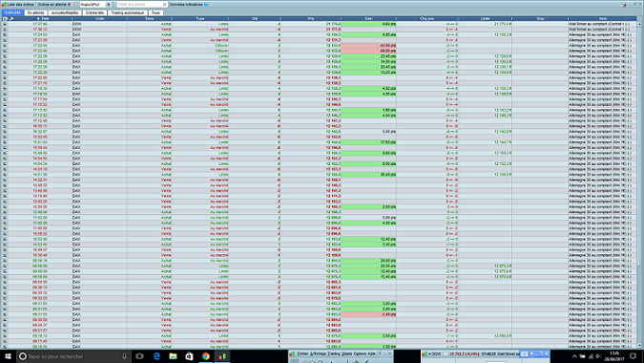
Task: Open File Explorer from the taskbar
Action: tap(173, 356)
